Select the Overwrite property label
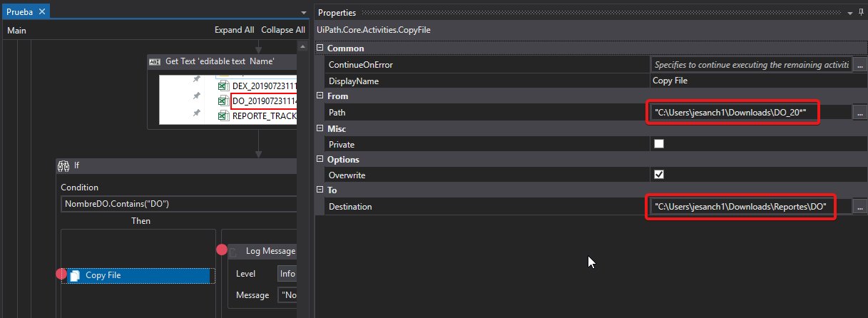 [349, 175]
